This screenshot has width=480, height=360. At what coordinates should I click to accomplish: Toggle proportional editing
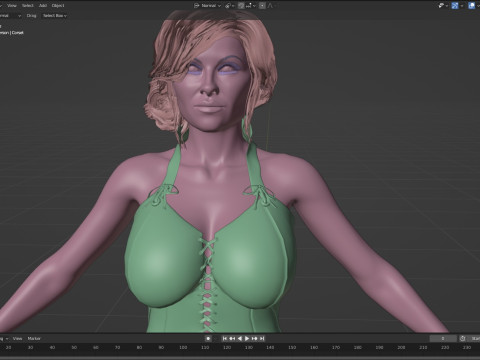pyautogui.click(x=262, y=6)
